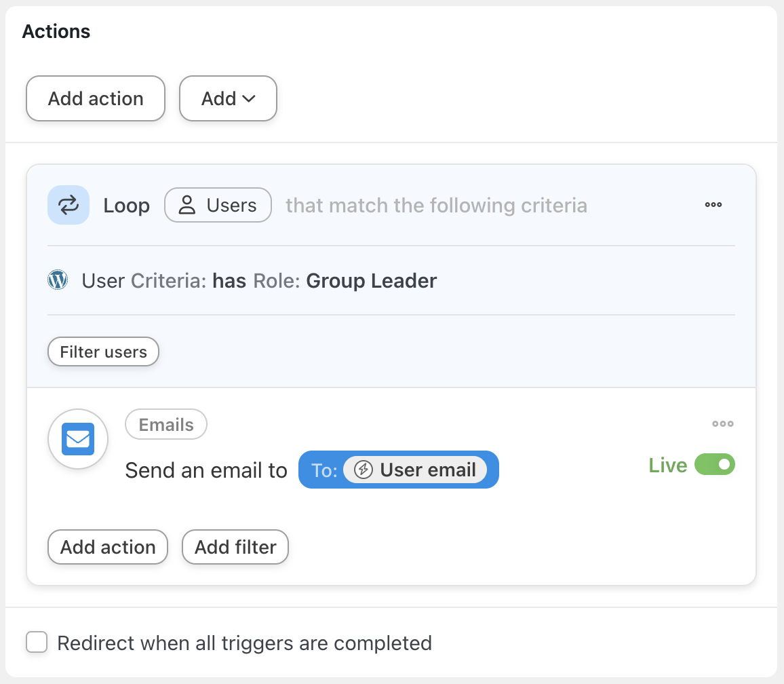Click the lightning token icon in User email
The image size is (784, 684).
click(364, 470)
